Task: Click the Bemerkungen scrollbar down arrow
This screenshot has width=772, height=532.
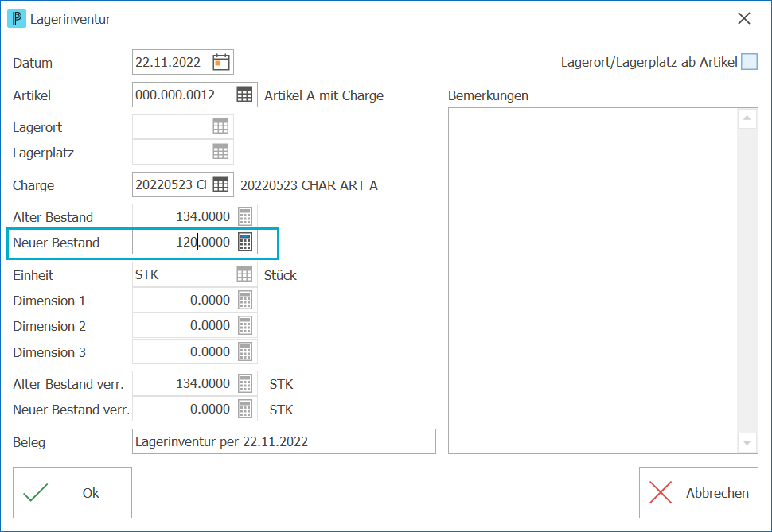Action: coord(747,443)
